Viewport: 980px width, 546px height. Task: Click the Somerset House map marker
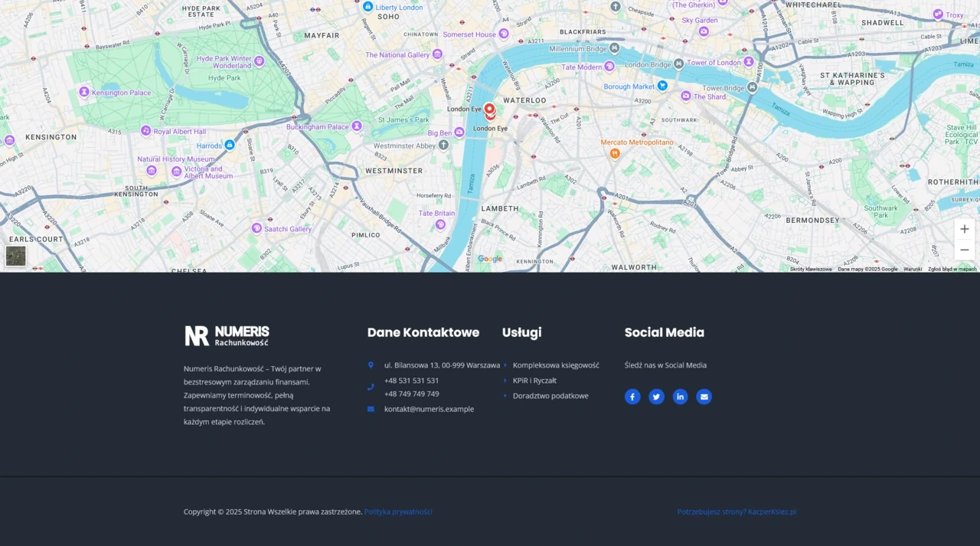[x=504, y=34]
